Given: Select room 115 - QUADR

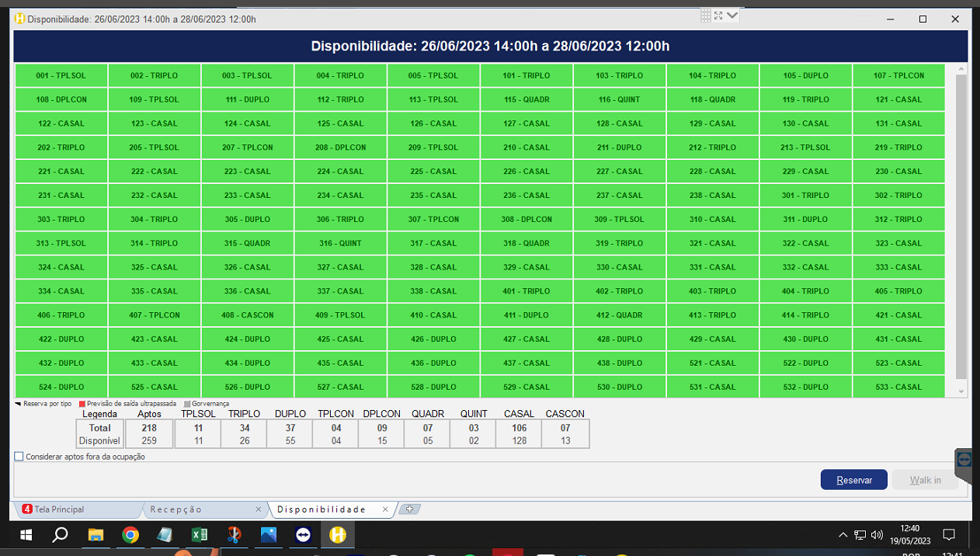Looking at the screenshot, I should [526, 99].
